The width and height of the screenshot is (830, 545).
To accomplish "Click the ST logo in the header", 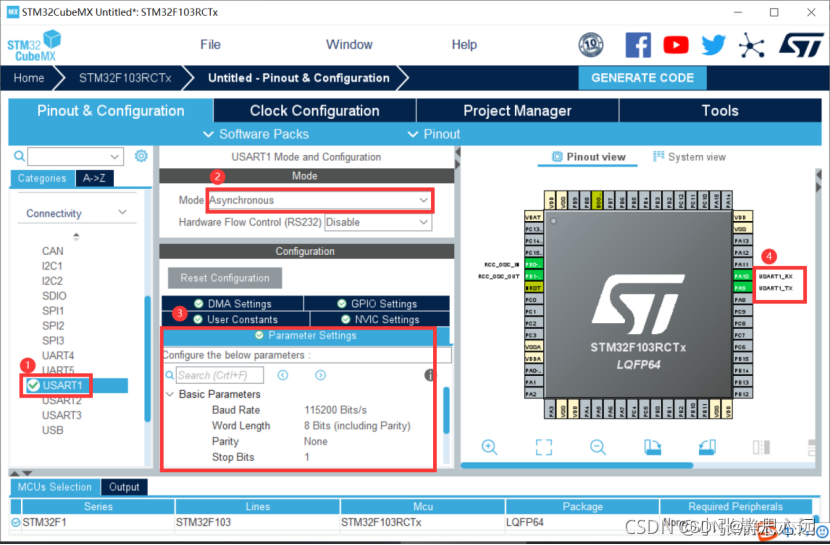I will (801, 45).
